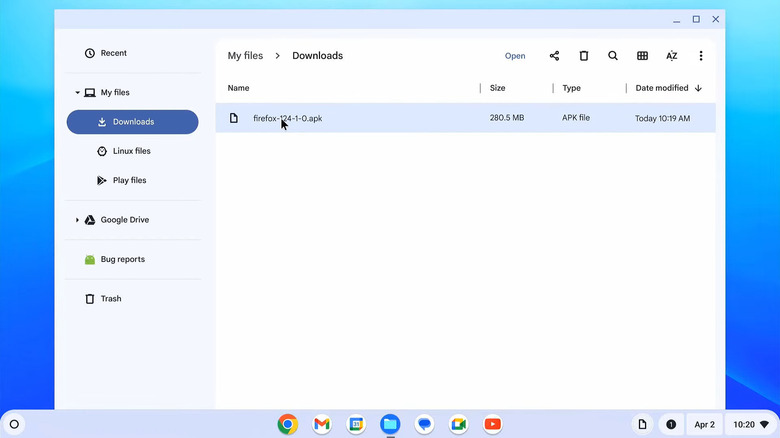780x438 pixels.
Task: Expand the Google Drive tree
Action: 77,220
